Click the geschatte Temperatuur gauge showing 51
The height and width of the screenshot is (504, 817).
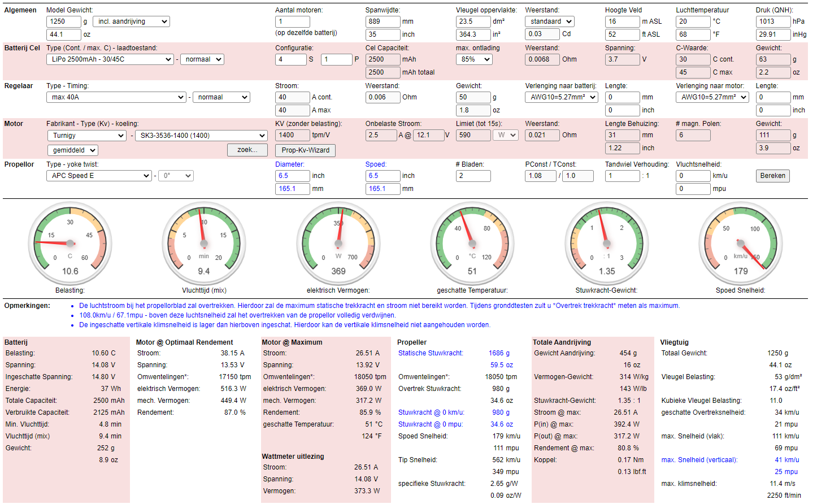click(472, 243)
